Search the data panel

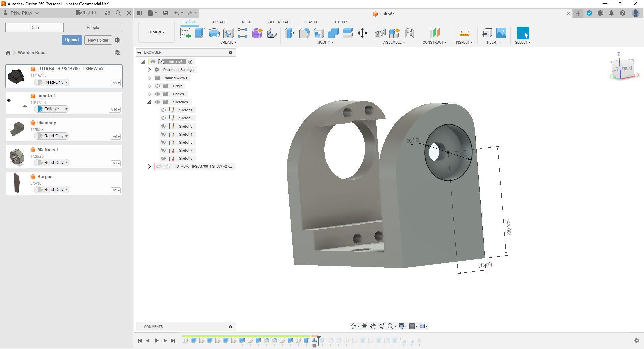click(x=118, y=13)
